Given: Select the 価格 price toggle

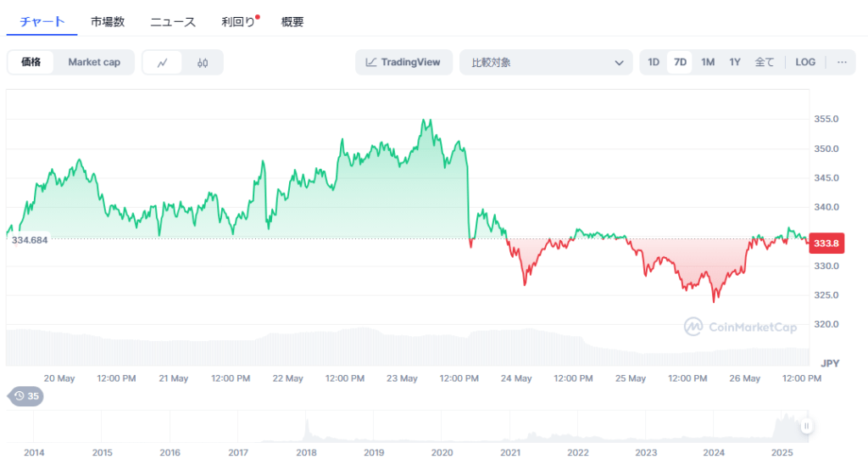Looking at the screenshot, I should [x=31, y=62].
